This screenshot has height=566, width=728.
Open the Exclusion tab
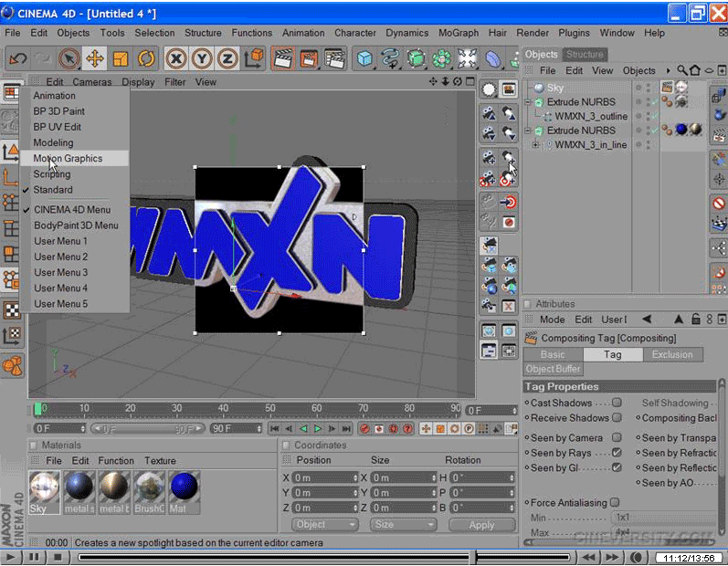point(671,354)
